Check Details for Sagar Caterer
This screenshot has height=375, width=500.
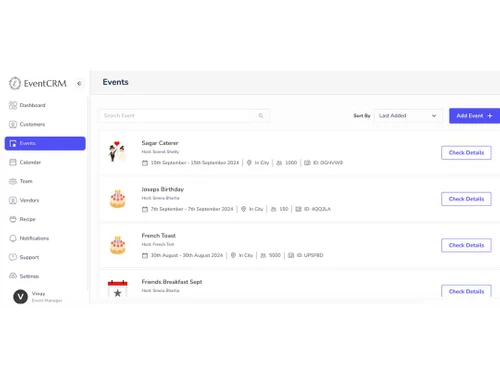click(x=466, y=153)
